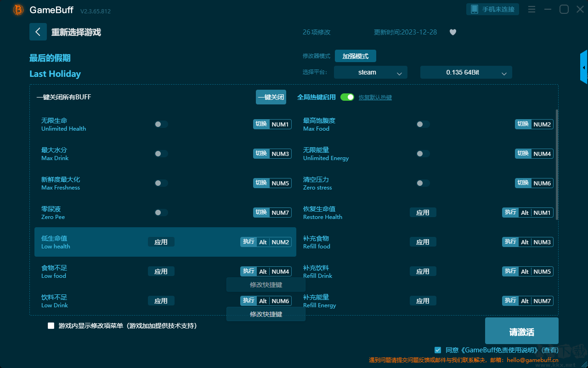Click the Alt NUM2 hotkey for Low health
Image resolution: width=588 pixels, height=368 pixels.
[x=266, y=242]
